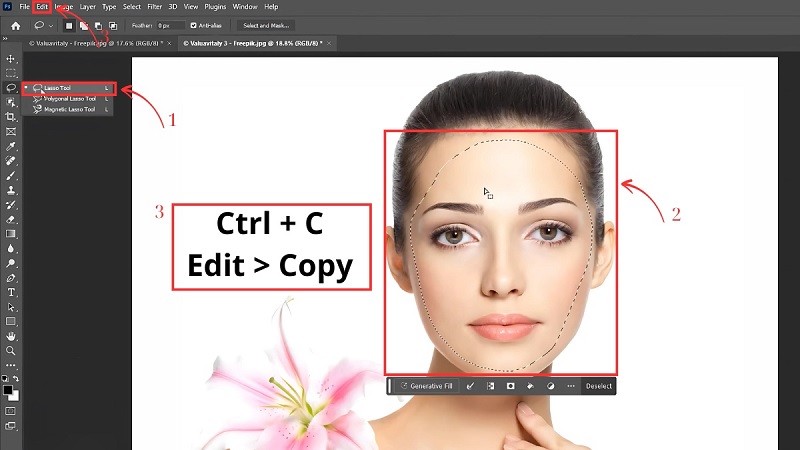Select the Blur tool

coord(11,248)
